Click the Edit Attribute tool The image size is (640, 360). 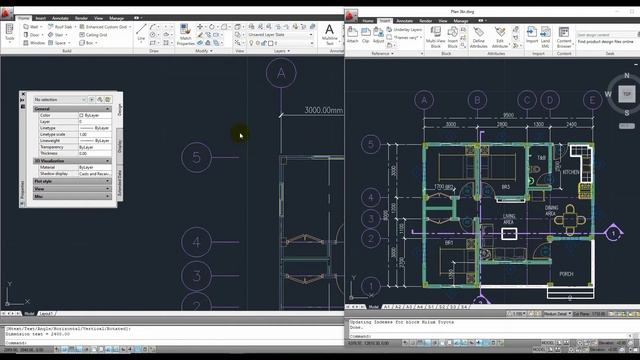pyautogui.click(x=500, y=37)
